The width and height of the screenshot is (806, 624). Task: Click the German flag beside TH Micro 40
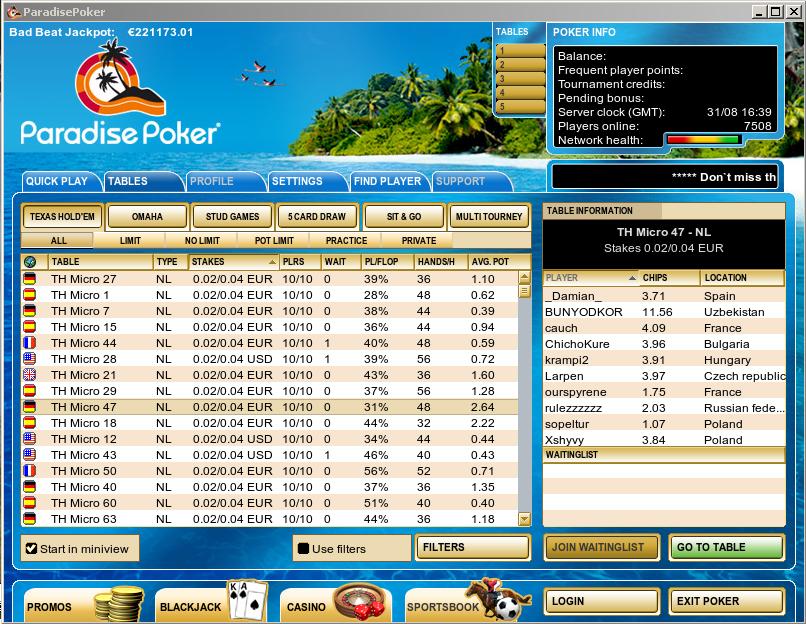coord(30,486)
